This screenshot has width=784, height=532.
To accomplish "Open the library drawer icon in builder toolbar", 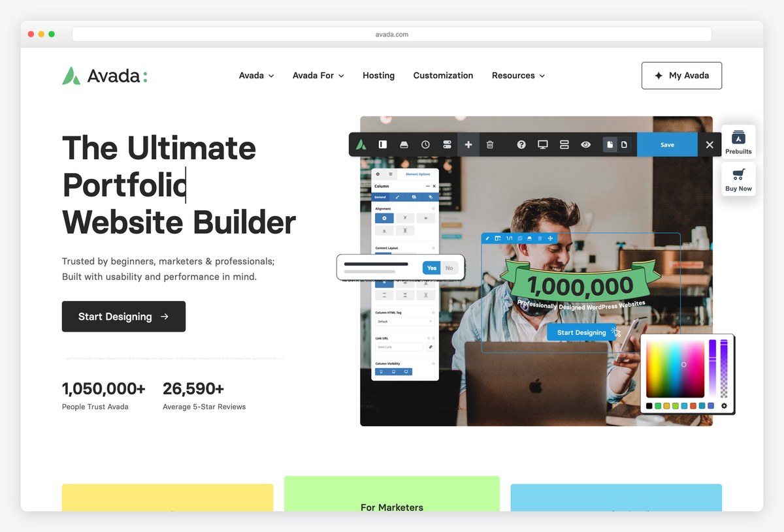I will pos(404,145).
